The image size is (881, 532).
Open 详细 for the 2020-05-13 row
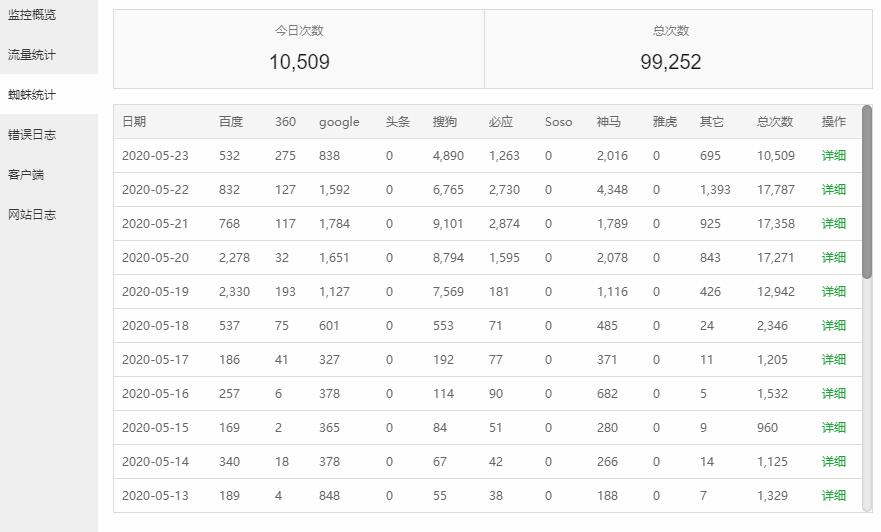[833, 496]
